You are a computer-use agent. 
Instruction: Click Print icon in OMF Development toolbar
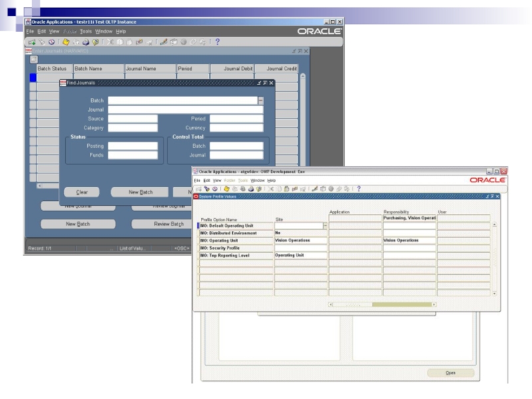pyautogui.click(x=251, y=189)
